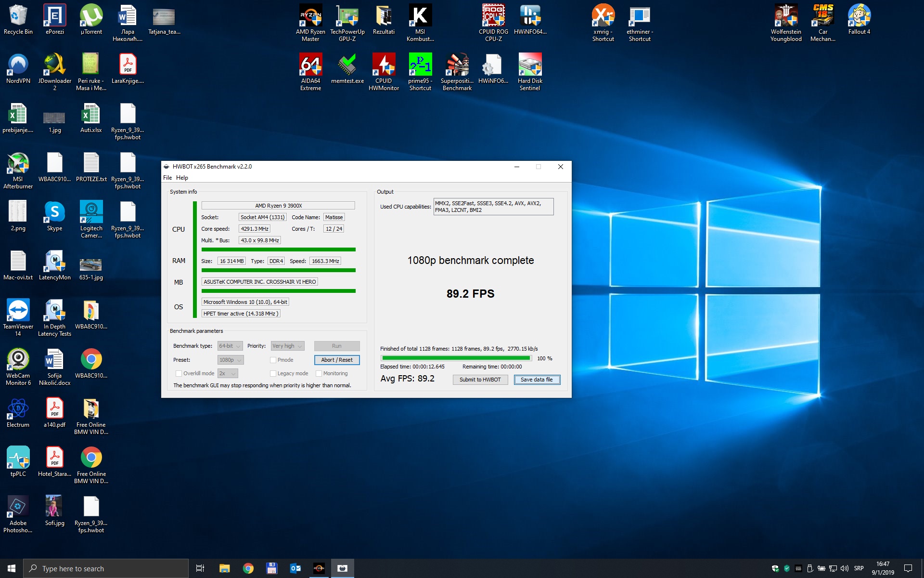Open TechPowerUp GPU-Z desktop icon
Image resolution: width=924 pixels, height=578 pixels.
tap(347, 23)
